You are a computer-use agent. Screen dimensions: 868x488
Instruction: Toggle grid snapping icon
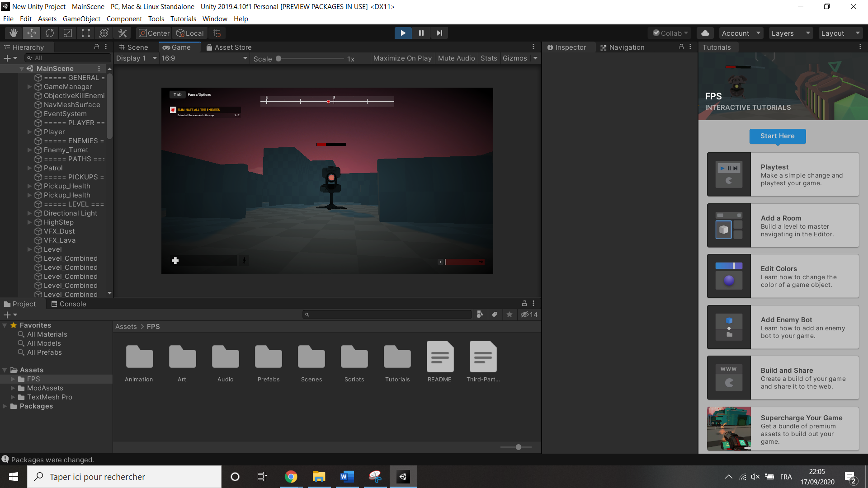(x=217, y=33)
